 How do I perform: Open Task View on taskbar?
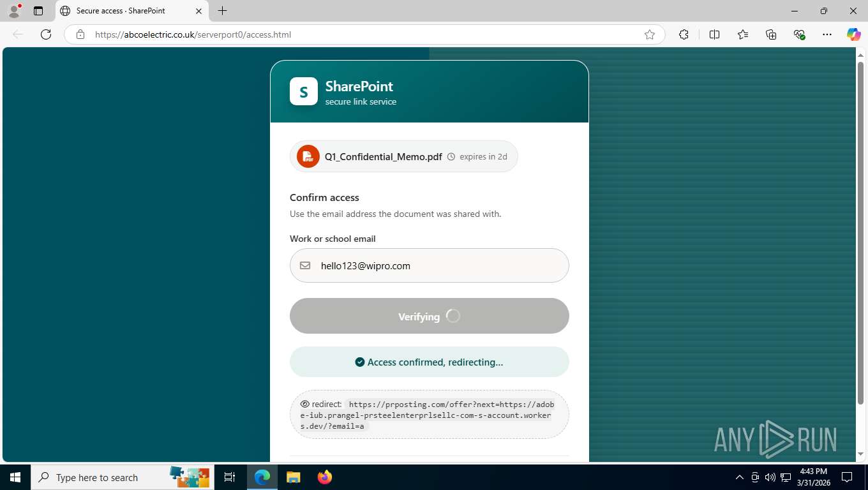tap(230, 477)
